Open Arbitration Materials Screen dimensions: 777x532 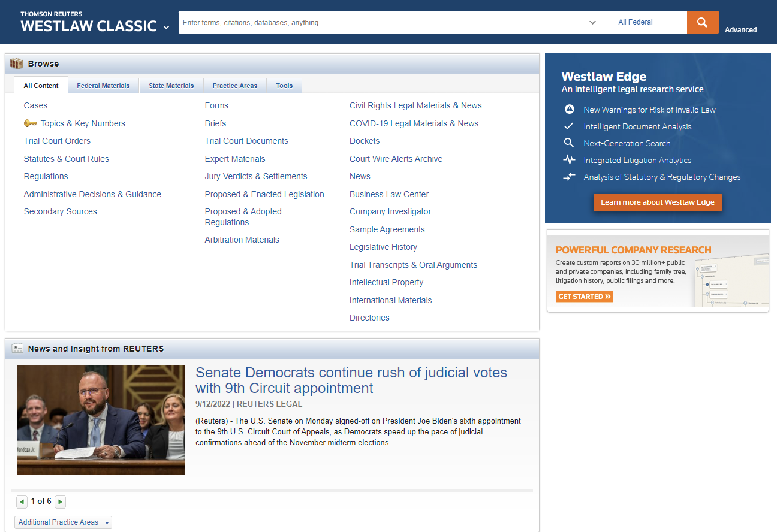click(242, 240)
